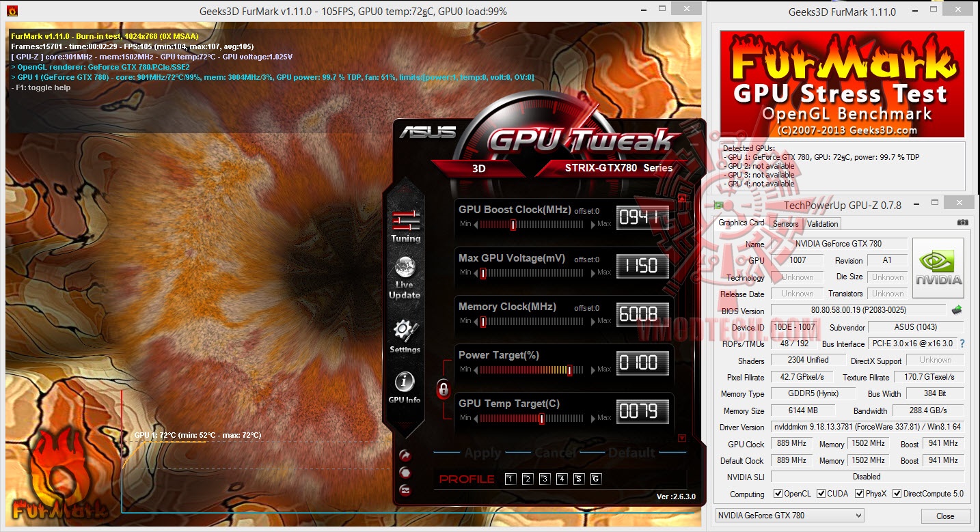Toggle the lock linking Power and Temp targets

tap(444, 389)
